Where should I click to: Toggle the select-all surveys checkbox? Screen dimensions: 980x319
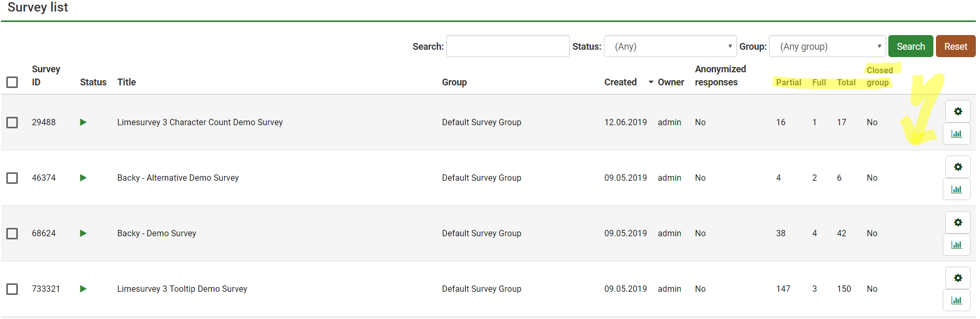(x=12, y=82)
